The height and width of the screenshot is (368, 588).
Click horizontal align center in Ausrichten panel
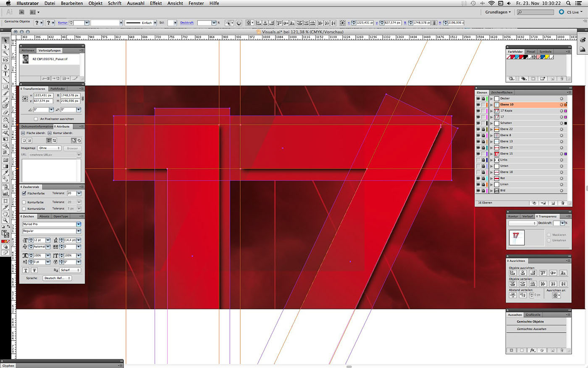point(523,273)
